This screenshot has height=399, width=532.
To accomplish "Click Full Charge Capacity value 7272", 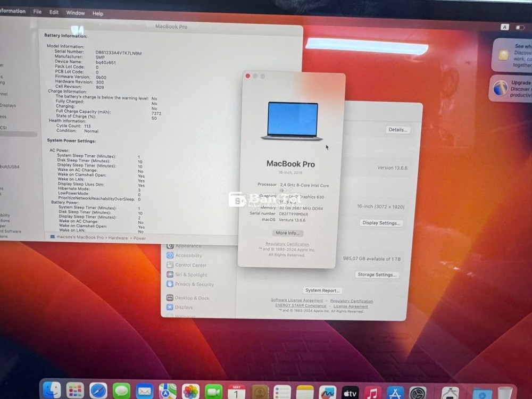I will [156, 113].
